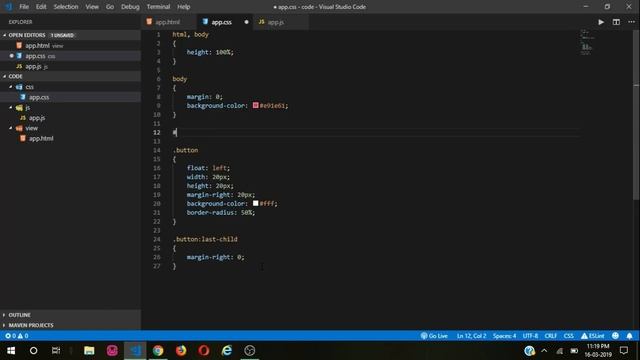The image size is (640, 360).
Task: Open the Terminal menu
Action: coord(158,7)
